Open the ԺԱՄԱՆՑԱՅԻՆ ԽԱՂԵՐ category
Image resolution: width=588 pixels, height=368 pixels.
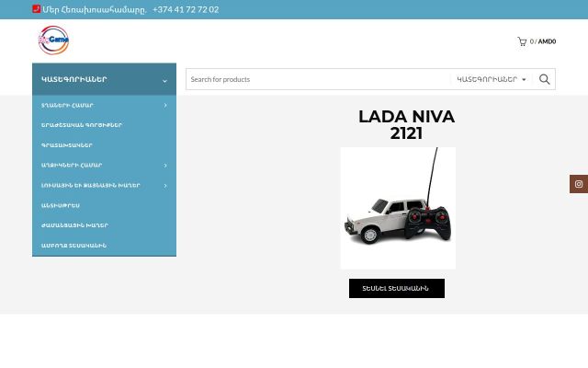74,225
